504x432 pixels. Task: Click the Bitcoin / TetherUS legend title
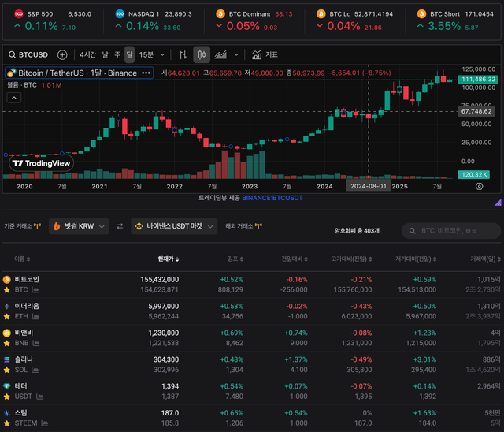click(x=77, y=73)
